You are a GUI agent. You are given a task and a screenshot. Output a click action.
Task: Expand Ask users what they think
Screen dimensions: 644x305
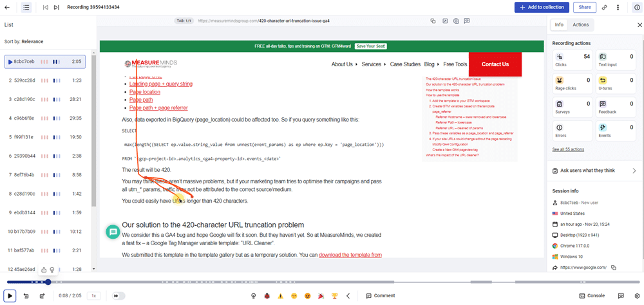click(x=634, y=171)
